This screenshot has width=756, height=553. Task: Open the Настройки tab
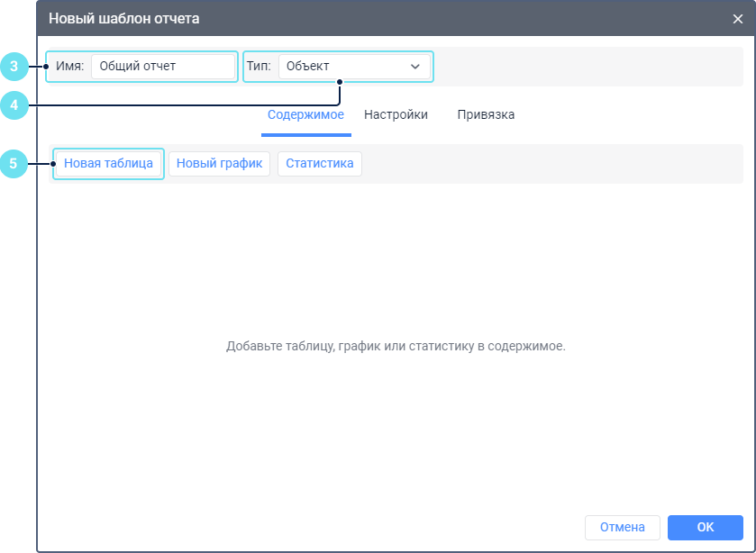pos(396,115)
